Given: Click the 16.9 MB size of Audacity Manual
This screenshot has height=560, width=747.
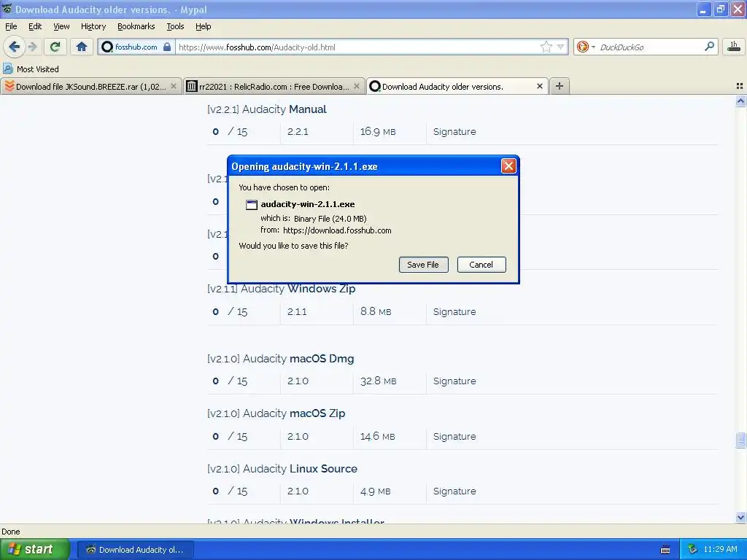Looking at the screenshot, I should point(378,132).
